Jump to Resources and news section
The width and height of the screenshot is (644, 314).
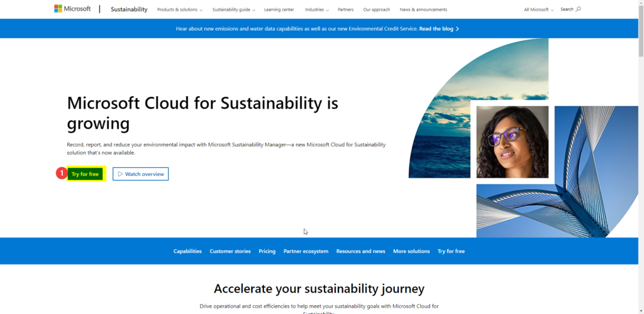tap(360, 251)
